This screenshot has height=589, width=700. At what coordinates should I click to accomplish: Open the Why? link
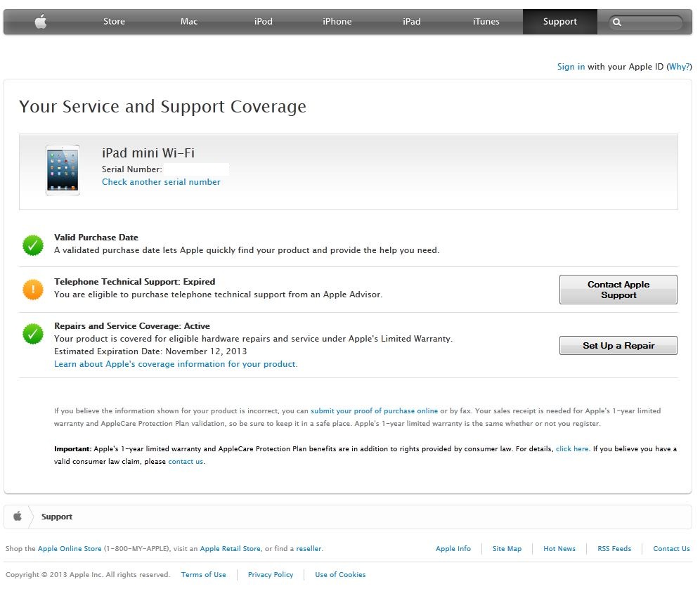(679, 67)
